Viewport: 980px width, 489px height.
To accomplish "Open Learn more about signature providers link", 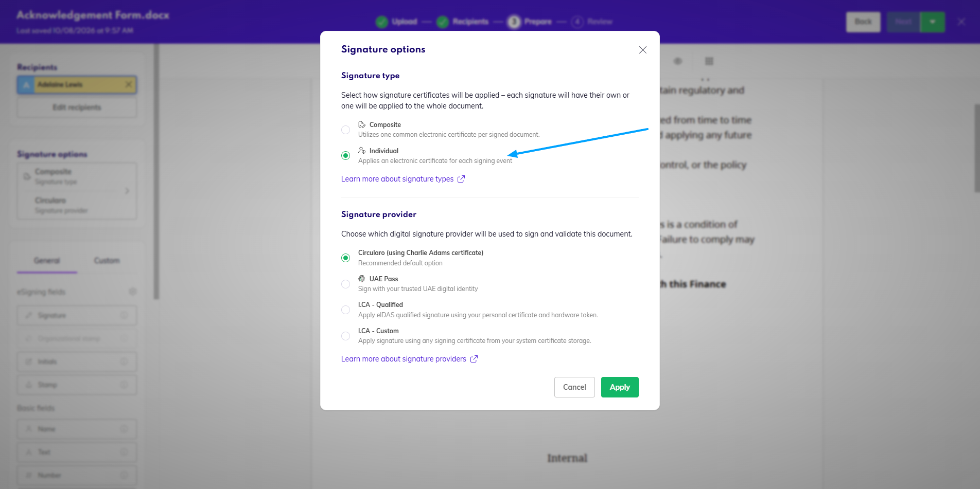I will pos(404,359).
